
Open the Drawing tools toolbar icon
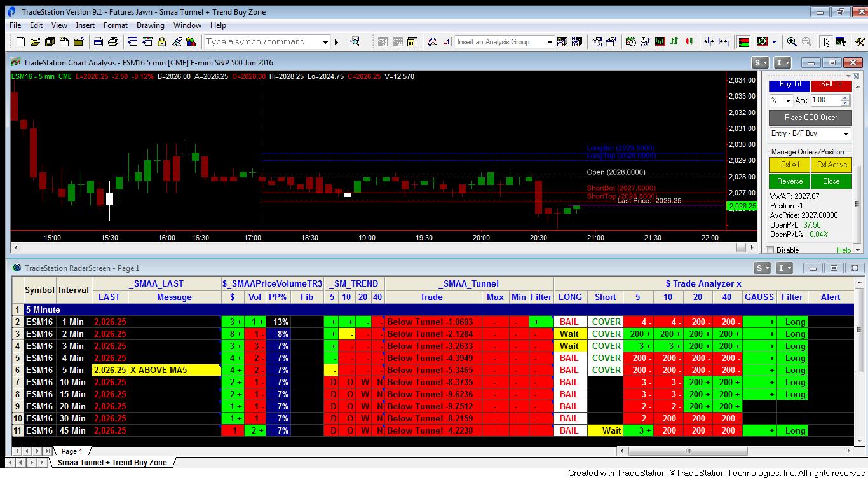pyautogui.click(x=176, y=41)
